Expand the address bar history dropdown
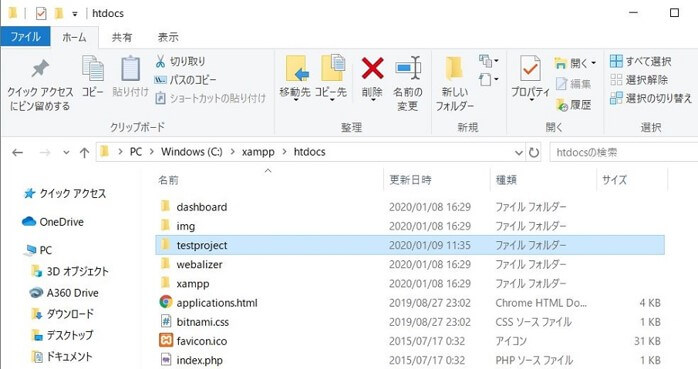Viewport: 698px width, 369px height. point(519,153)
